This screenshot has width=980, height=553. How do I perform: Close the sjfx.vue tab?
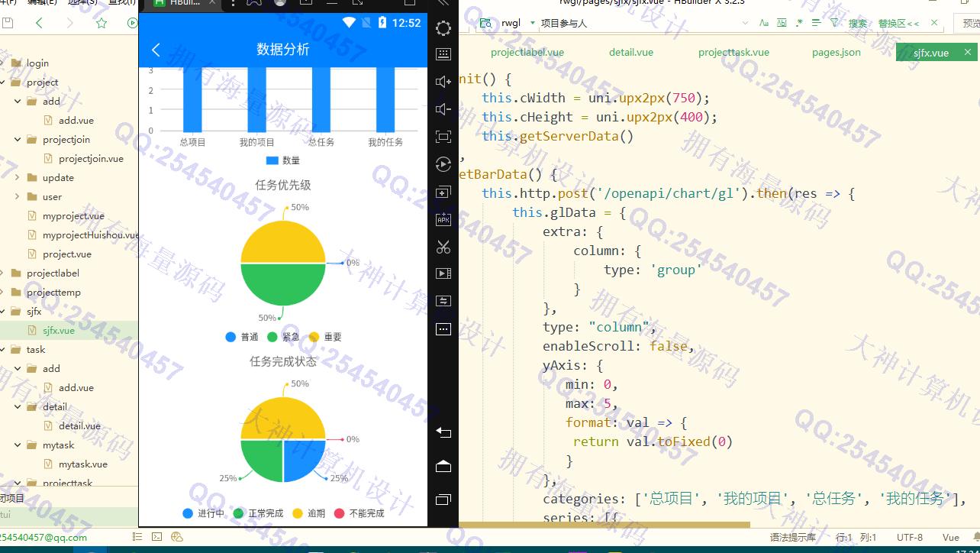(968, 52)
